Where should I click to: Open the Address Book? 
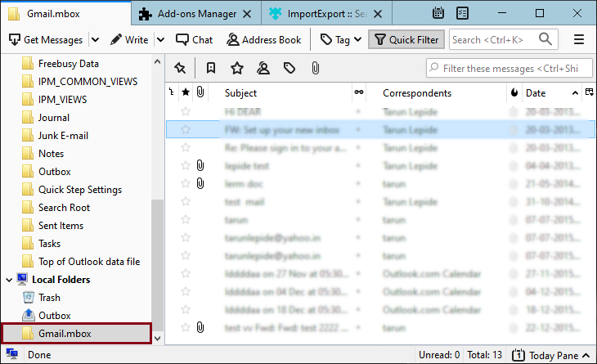pos(264,39)
